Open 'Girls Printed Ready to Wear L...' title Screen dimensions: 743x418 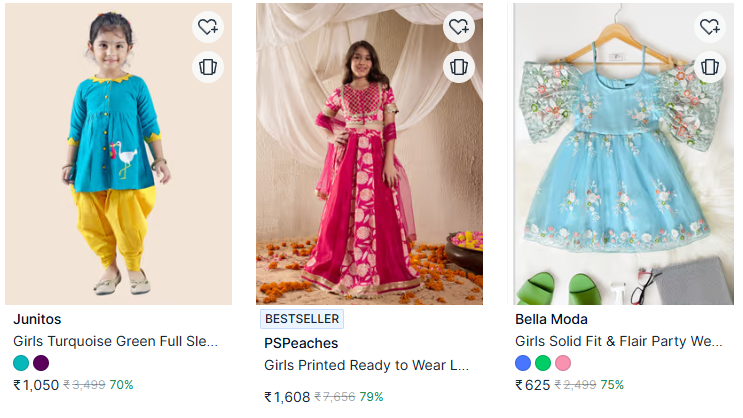(x=366, y=366)
